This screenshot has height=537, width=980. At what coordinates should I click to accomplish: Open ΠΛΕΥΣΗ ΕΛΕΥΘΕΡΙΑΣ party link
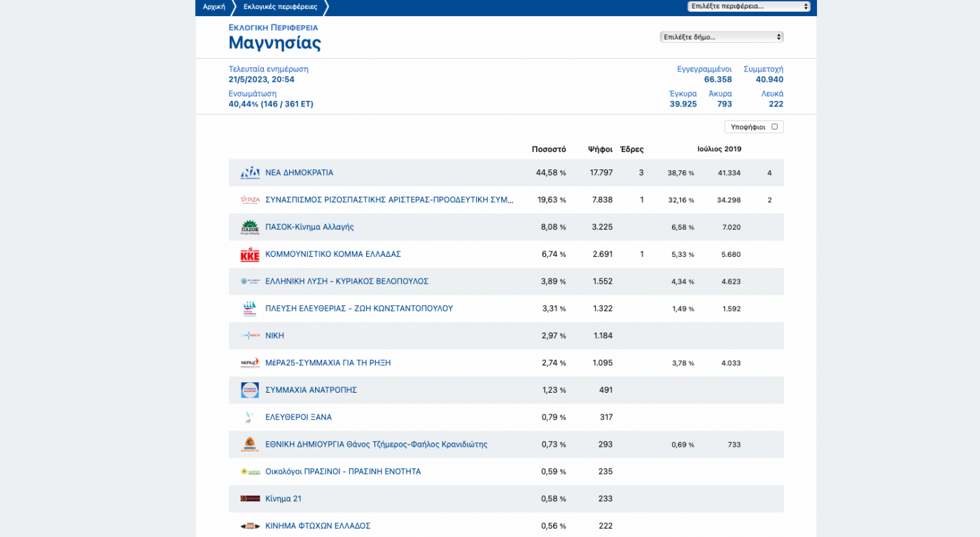tap(359, 308)
